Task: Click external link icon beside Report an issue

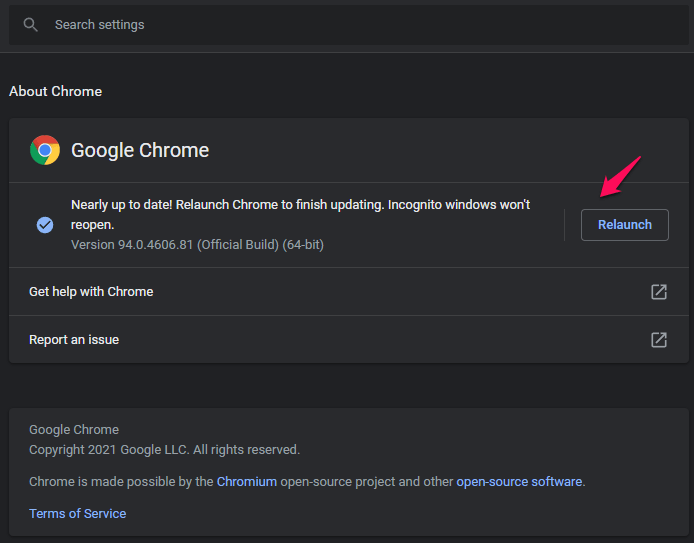Action: point(659,339)
